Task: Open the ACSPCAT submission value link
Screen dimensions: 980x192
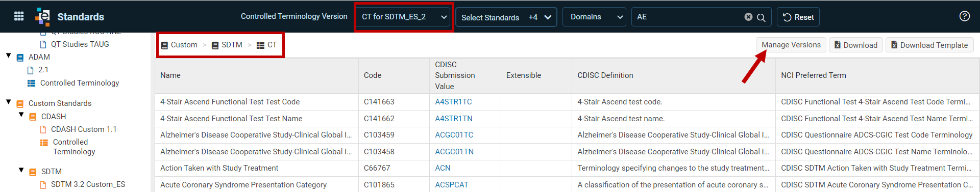Action: pyautogui.click(x=451, y=185)
